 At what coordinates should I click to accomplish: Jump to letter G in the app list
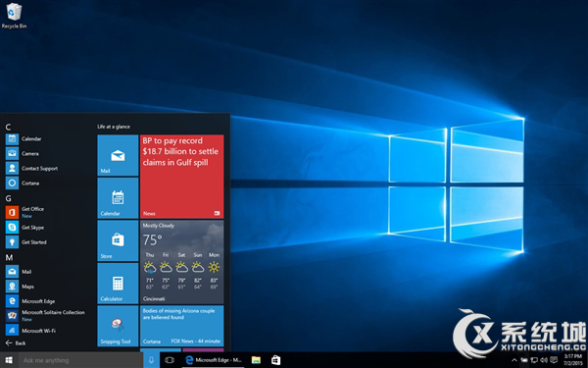click(x=8, y=198)
